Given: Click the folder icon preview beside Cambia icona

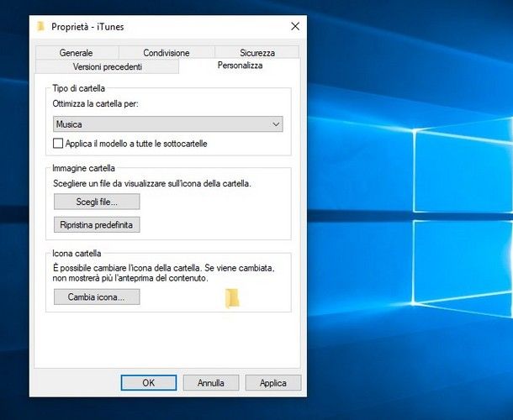Looking at the screenshot, I should tap(232, 298).
